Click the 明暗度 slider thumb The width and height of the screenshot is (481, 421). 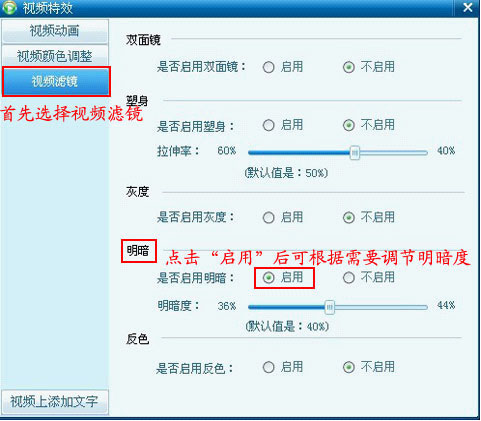pyautogui.click(x=330, y=307)
